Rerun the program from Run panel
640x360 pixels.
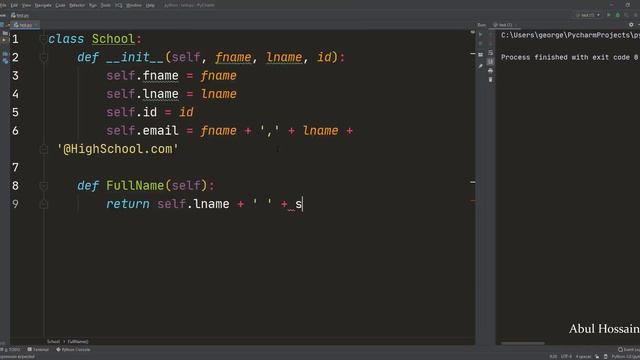[x=481, y=35]
